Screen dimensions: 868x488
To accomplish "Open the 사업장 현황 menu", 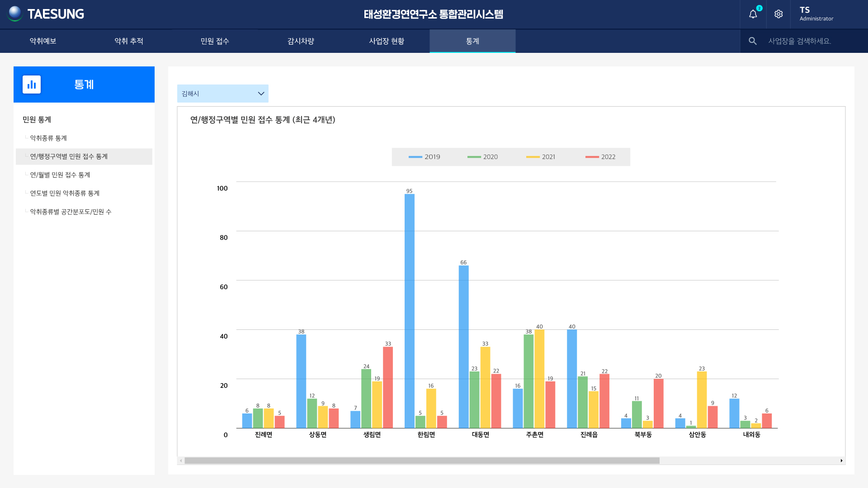I will (387, 41).
